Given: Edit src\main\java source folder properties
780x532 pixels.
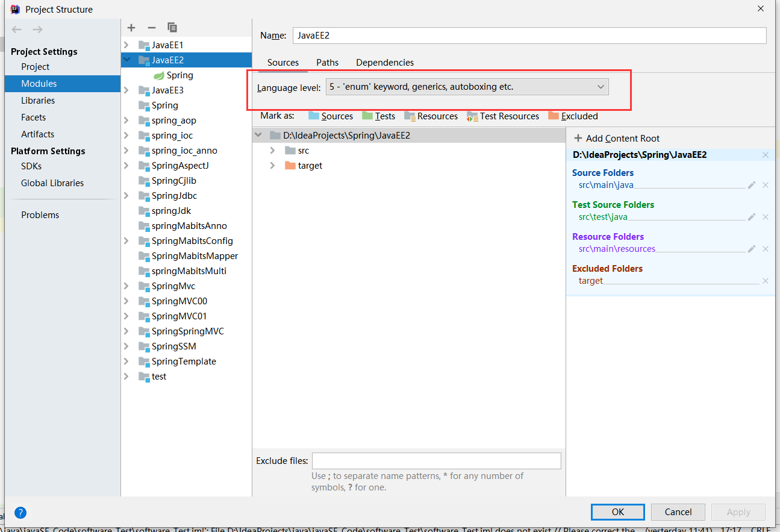Looking at the screenshot, I should (751, 185).
